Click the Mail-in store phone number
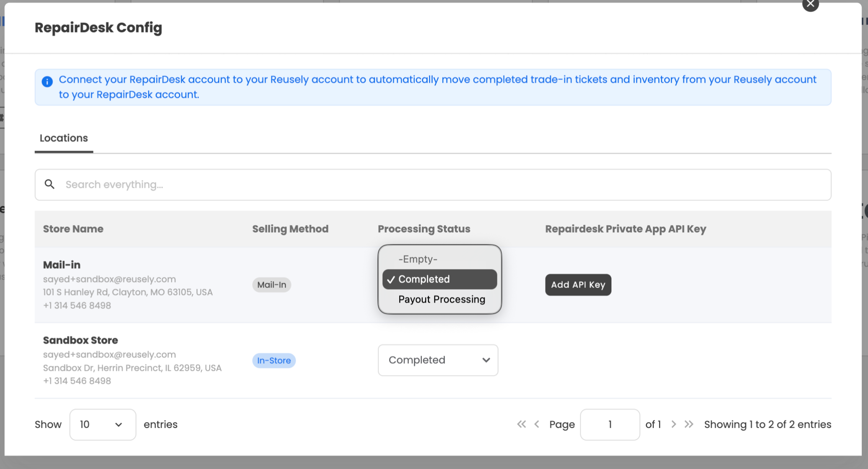868x469 pixels. [77, 305]
